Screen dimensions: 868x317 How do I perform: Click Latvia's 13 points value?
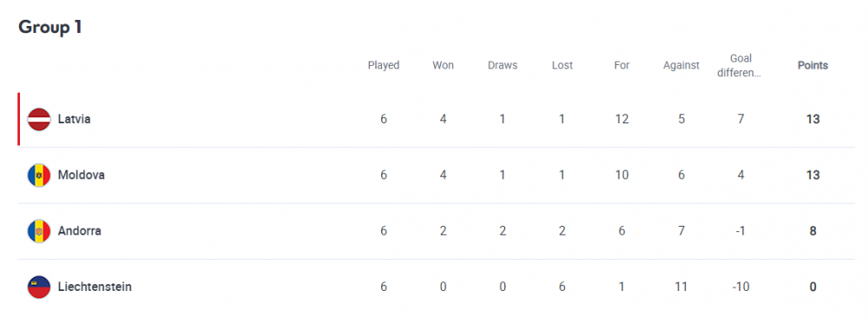812,119
